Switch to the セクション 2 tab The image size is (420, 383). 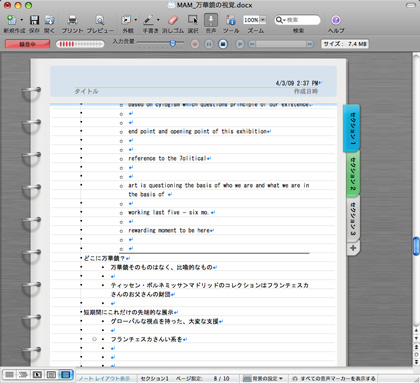tap(352, 174)
